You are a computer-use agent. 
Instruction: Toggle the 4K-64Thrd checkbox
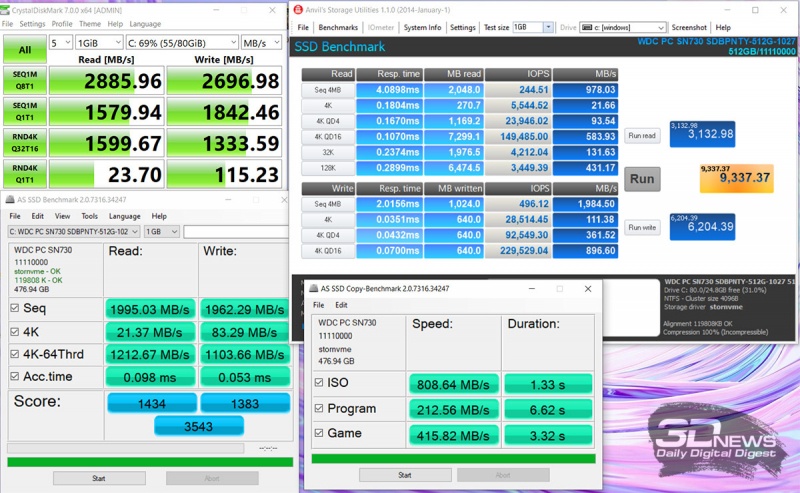point(15,354)
